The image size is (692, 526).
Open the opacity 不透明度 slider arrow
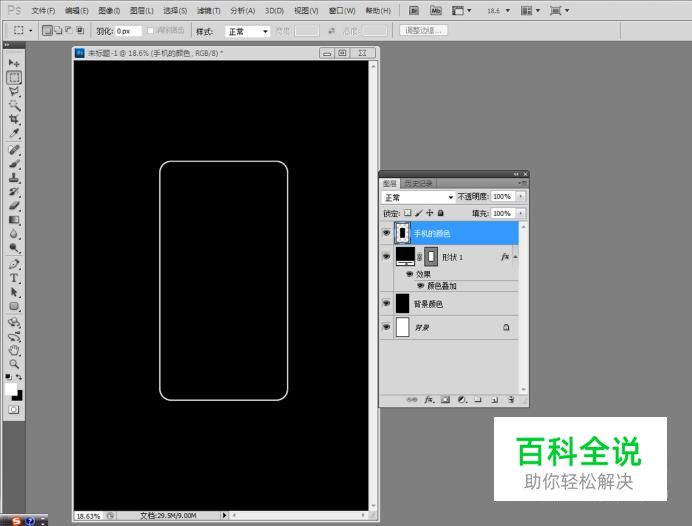(521, 196)
